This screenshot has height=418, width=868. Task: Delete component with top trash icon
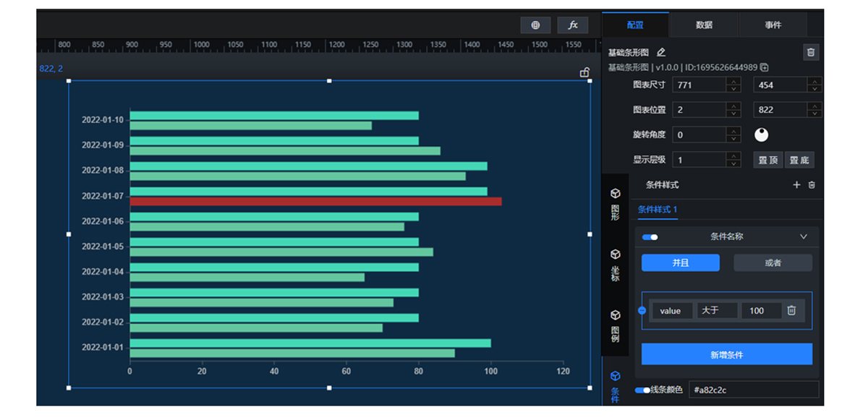(811, 52)
